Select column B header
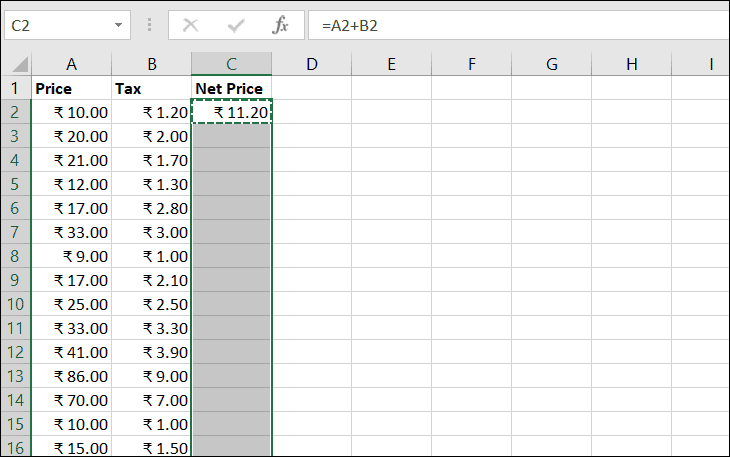The image size is (730, 457). click(151, 64)
